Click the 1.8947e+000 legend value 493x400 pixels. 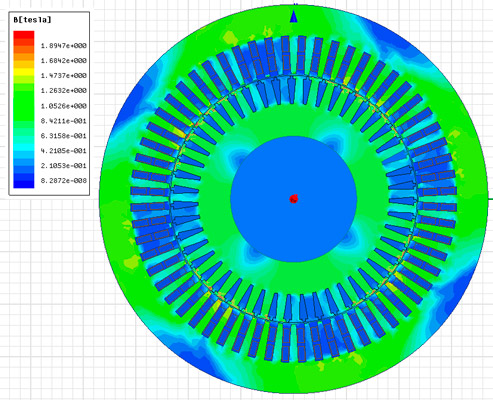click(64, 46)
